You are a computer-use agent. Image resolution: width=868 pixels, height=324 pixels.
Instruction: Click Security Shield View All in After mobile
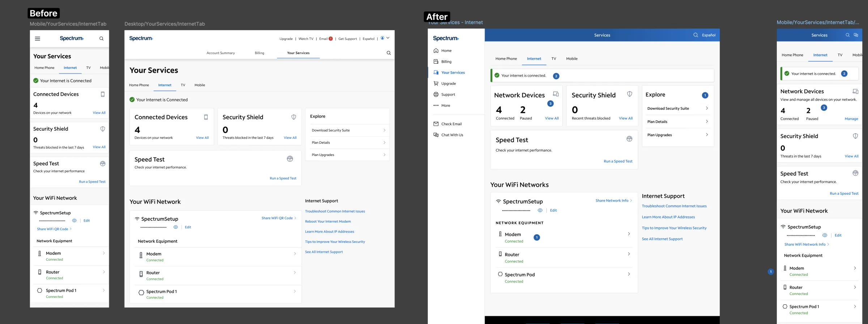click(x=851, y=156)
